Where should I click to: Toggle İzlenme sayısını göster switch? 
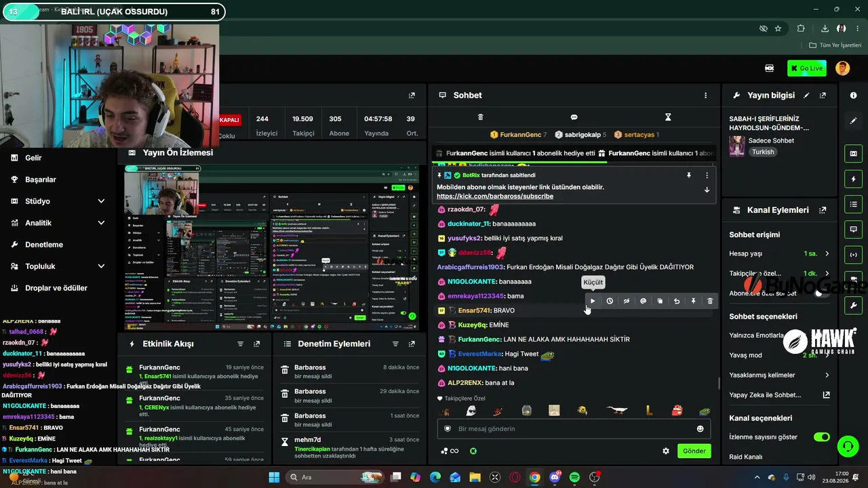click(822, 437)
